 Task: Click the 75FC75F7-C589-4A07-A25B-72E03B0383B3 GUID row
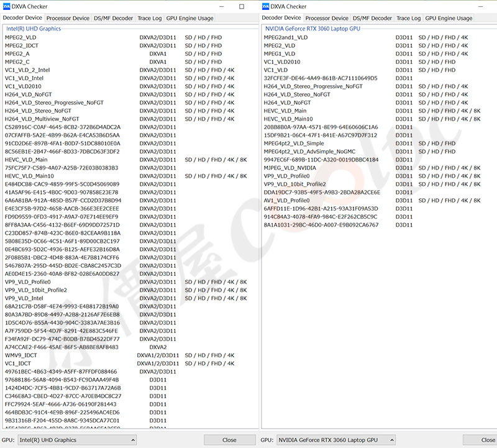tap(90, 168)
